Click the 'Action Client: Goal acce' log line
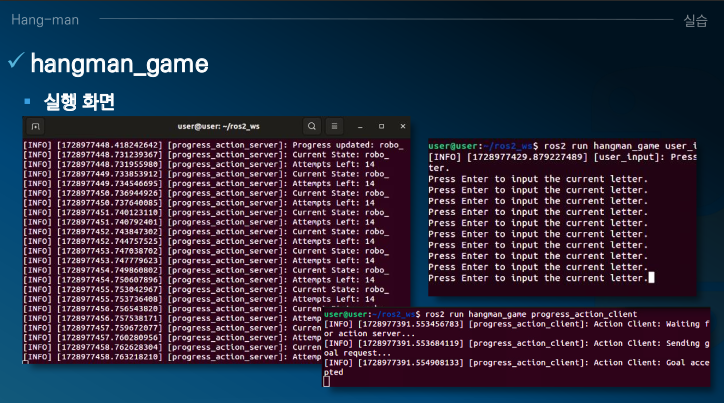 click(x=517, y=363)
